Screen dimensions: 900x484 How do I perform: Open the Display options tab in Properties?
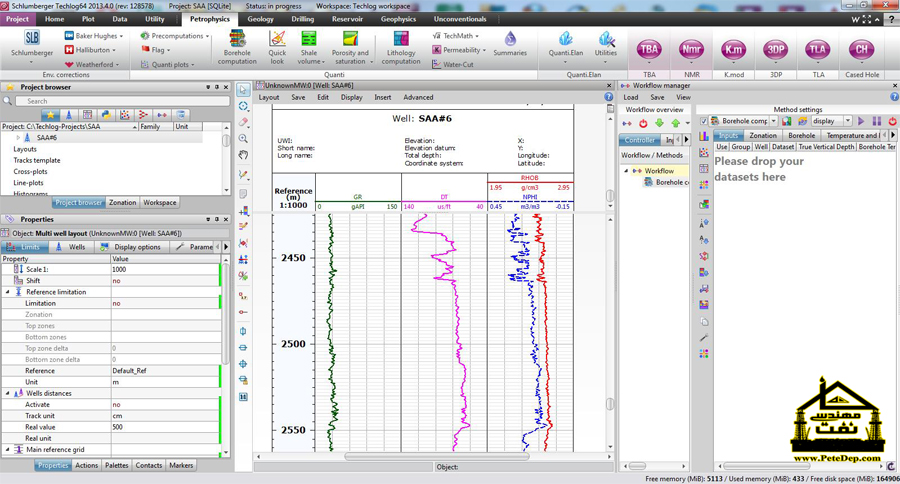[x=131, y=247]
